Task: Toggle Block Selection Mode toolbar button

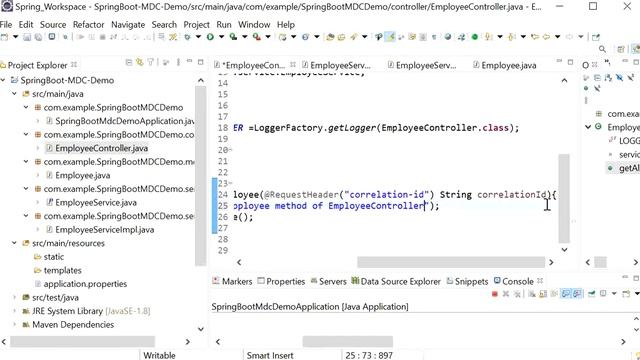Action: coord(423,37)
